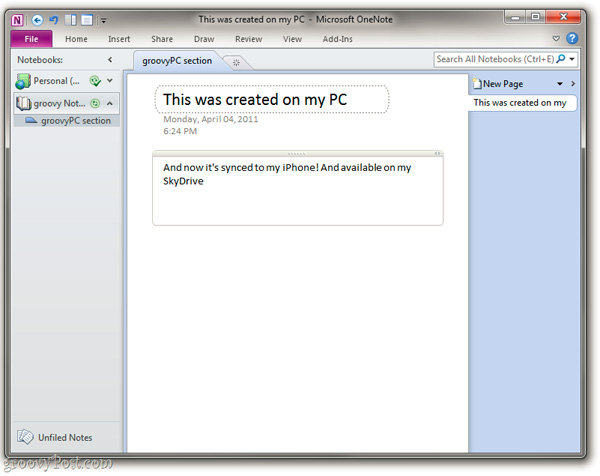The width and height of the screenshot is (600, 476).
Task: Maximize the OneNote window
Action: click(x=535, y=17)
